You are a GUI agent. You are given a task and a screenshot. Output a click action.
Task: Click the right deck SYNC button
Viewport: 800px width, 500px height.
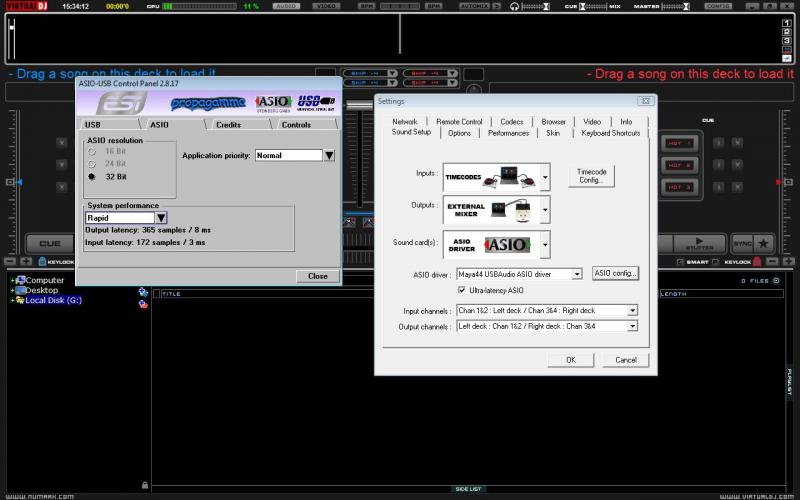click(x=741, y=243)
